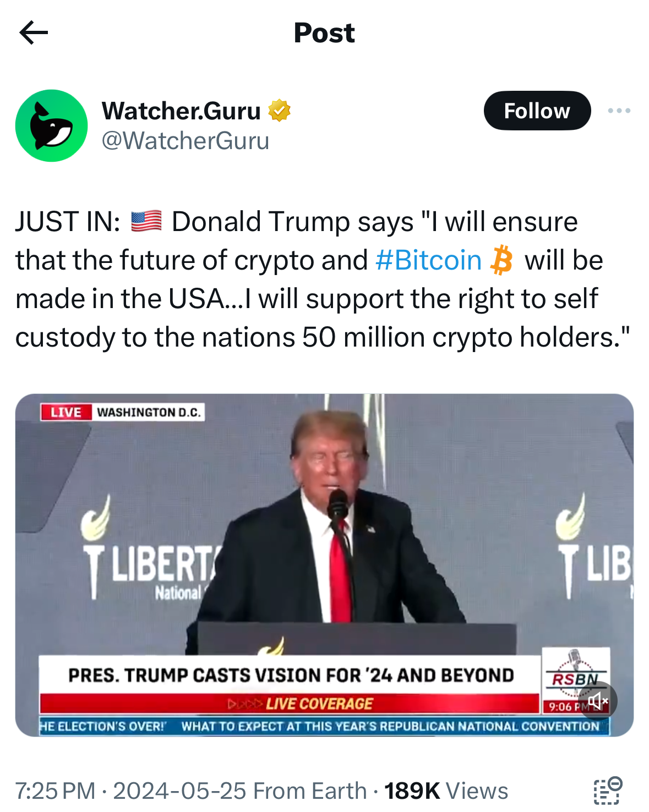Click the icon beside 189K Views
This screenshot has height=812, width=649.
608,791
